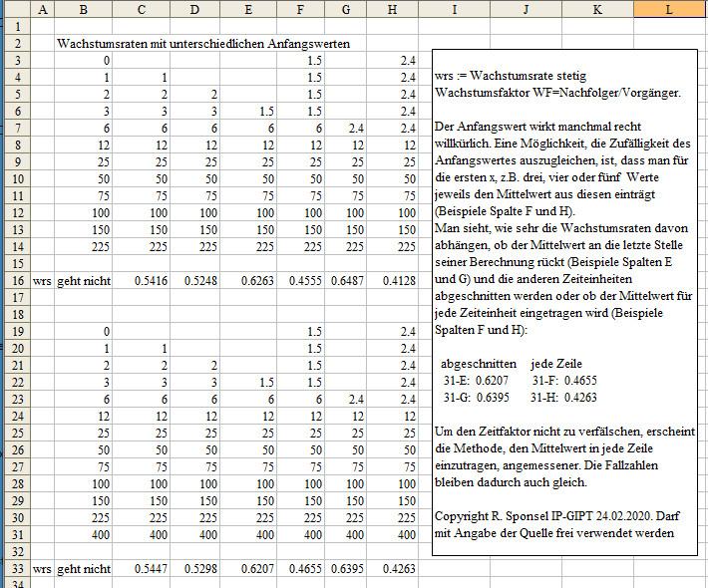The width and height of the screenshot is (708, 588).
Task: Select cell H16 with value 0.4128
Action: (x=393, y=281)
